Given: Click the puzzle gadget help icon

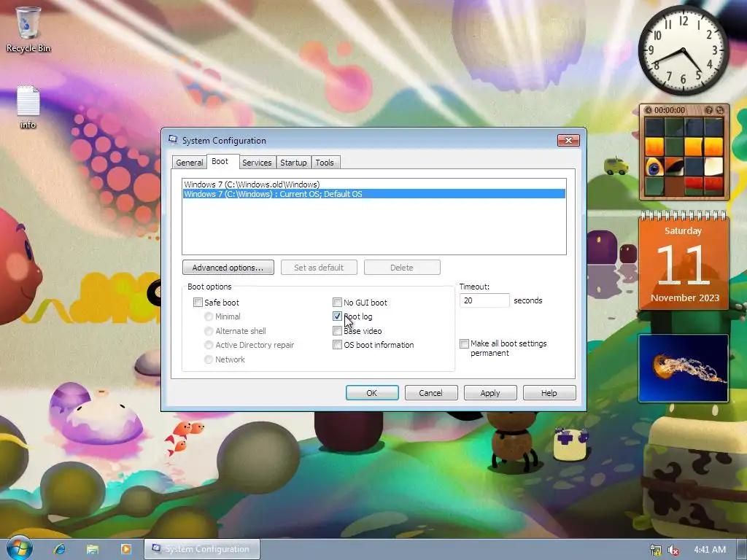Looking at the screenshot, I should (709, 110).
